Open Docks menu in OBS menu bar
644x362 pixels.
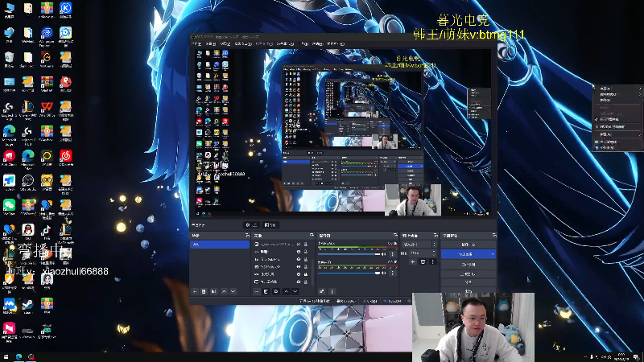243,43
